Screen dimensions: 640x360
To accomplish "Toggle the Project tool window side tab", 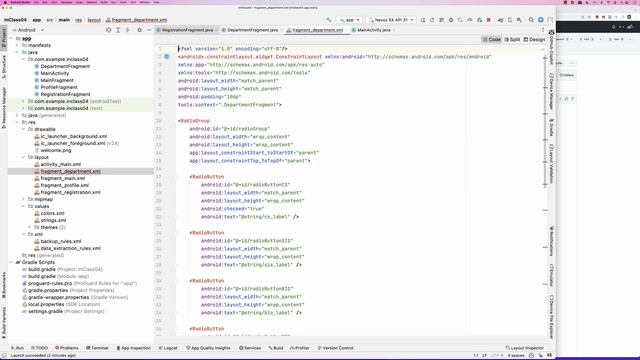I will coord(4,39).
